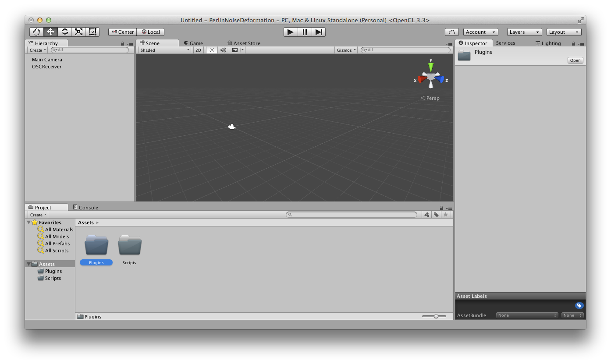The width and height of the screenshot is (611, 364).
Task: Open Search by Label tag icon
Action: pos(436,215)
